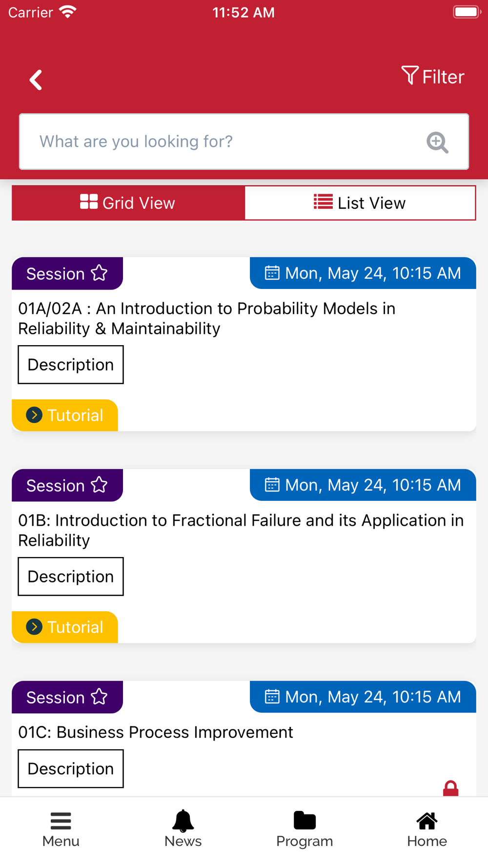Open the Filter options

click(x=433, y=77)
